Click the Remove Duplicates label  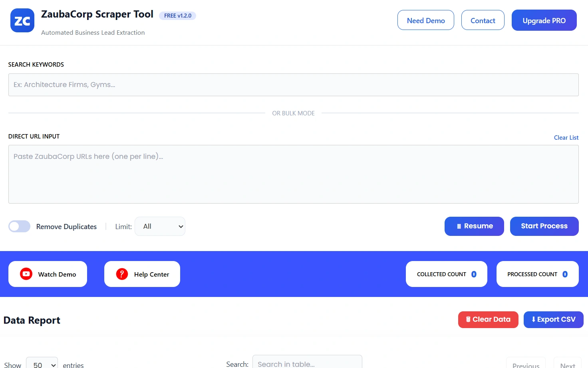click(x=66, y=227)
